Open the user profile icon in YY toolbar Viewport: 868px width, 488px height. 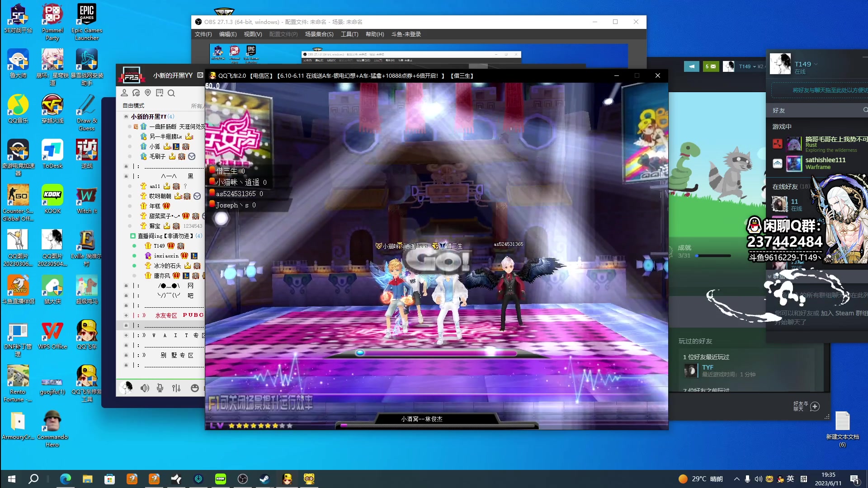point(124,93)
